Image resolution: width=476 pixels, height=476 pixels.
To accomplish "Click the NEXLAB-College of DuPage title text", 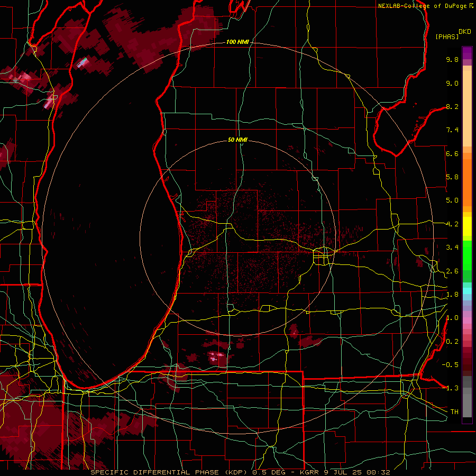I will [424, 6].
